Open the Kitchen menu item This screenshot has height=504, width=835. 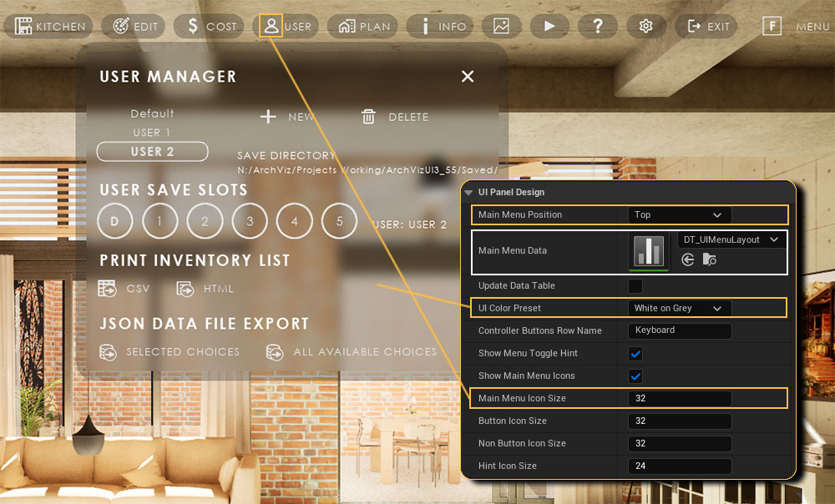tap(50, 26)
